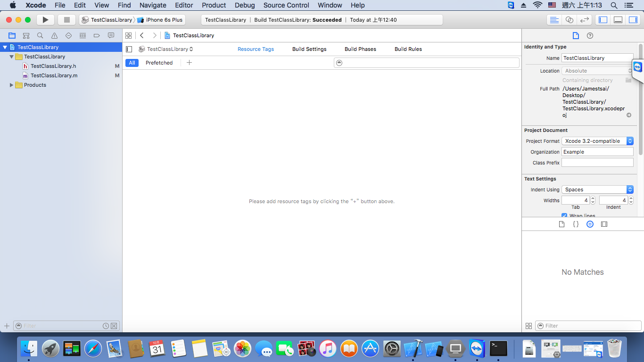Open the Breakpoint navigator
Image resolution: width=644 pixels, height=362 pixels.
click(97, 35)
